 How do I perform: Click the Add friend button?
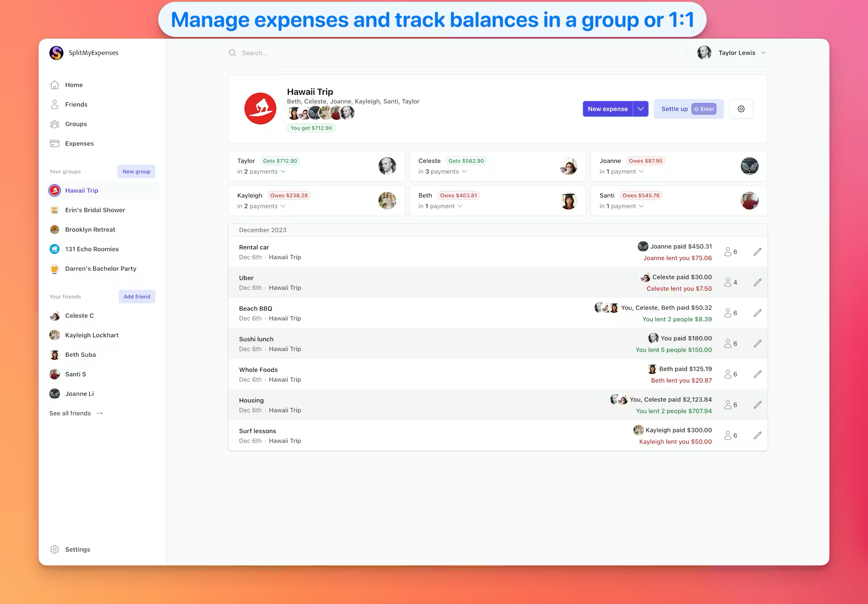[137, 297]
